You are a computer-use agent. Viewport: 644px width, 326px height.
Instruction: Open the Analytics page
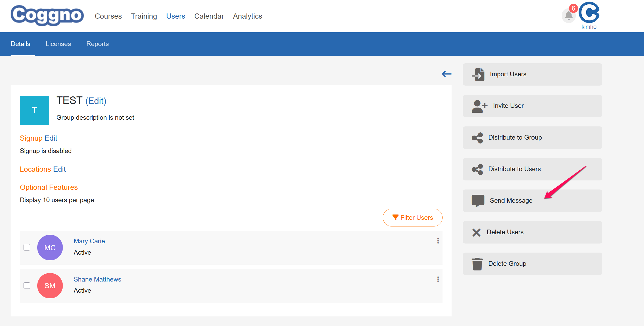tap(248, 16)
